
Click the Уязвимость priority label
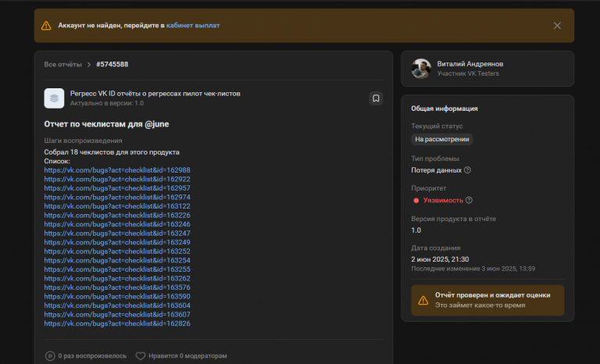(443, 200)
